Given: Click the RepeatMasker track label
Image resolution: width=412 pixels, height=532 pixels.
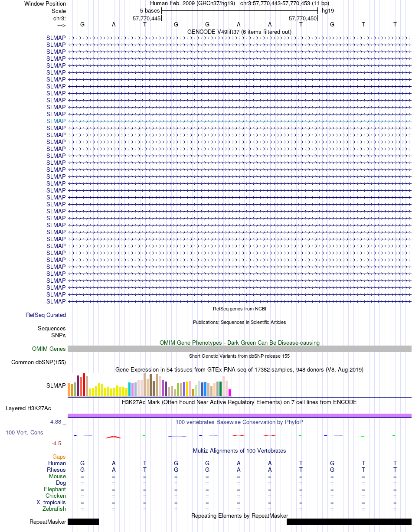Looking at the screenshot, I should pyautogui.click(x=48, y=522).
